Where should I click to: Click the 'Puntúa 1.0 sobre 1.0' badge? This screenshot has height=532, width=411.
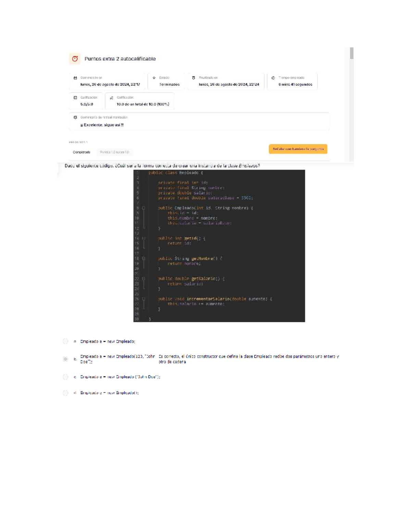click(115, 152)
